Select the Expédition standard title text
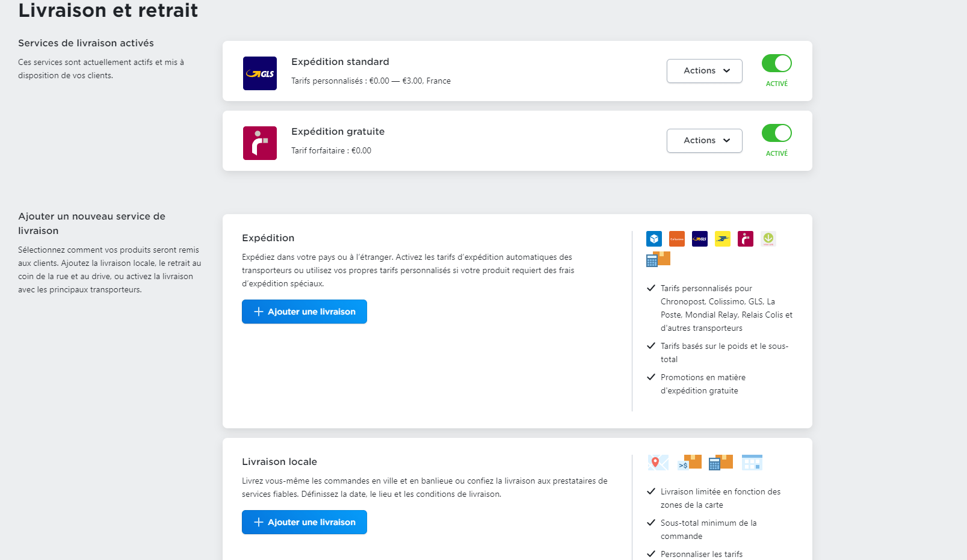This screenshot has height=560, width=967. pos(340,62)
